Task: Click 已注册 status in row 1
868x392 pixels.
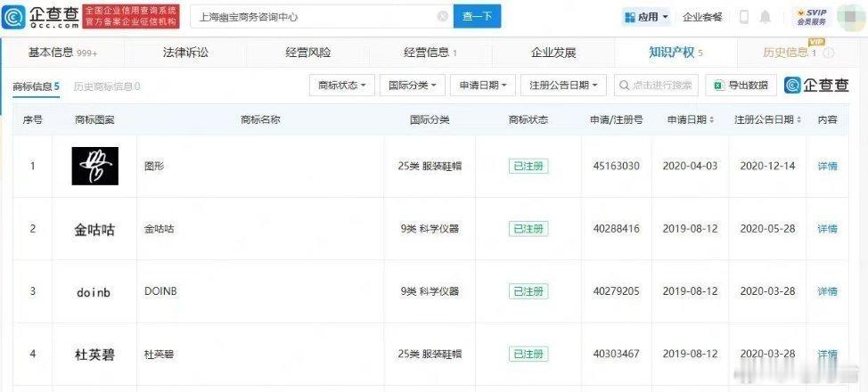Action: [528, 166]
